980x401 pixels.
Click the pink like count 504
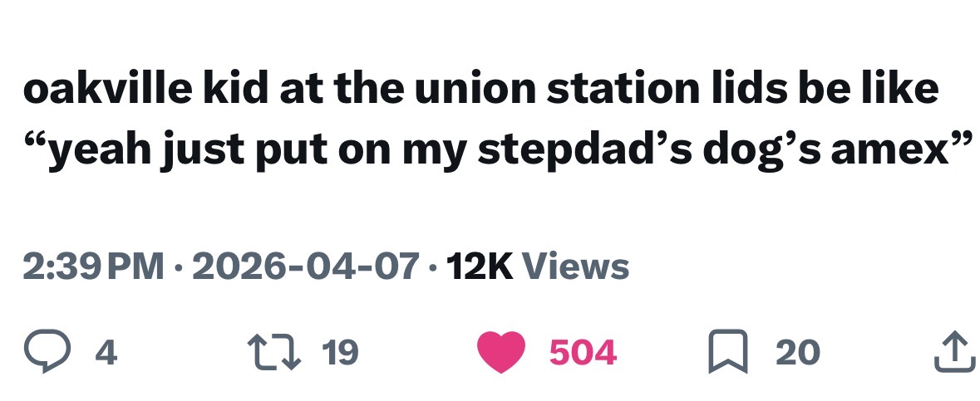583,353
